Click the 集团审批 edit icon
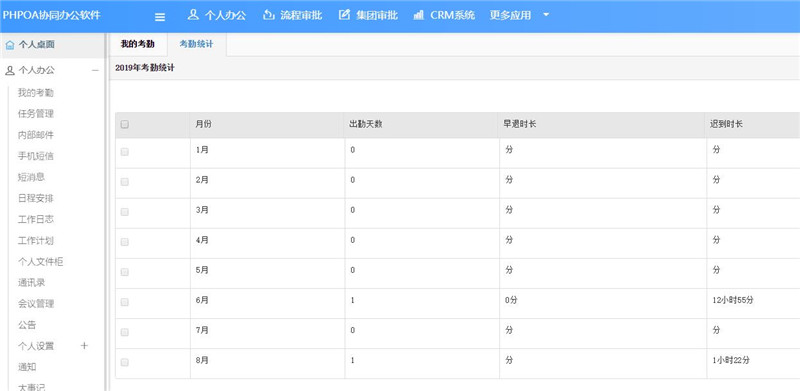 344,14
